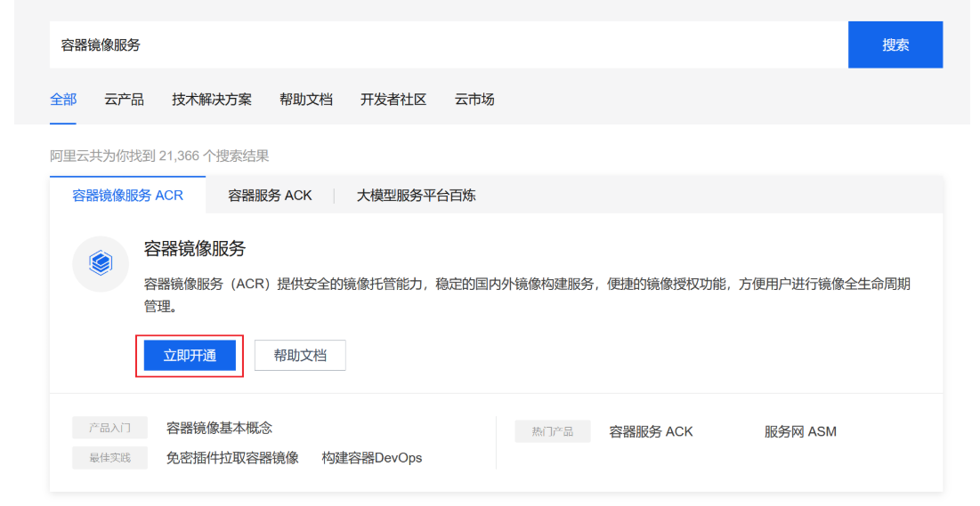Click the 帮助文档 button below the description
Screen dimensions: 980x506
pyautogui.click(x=300, y=356)
